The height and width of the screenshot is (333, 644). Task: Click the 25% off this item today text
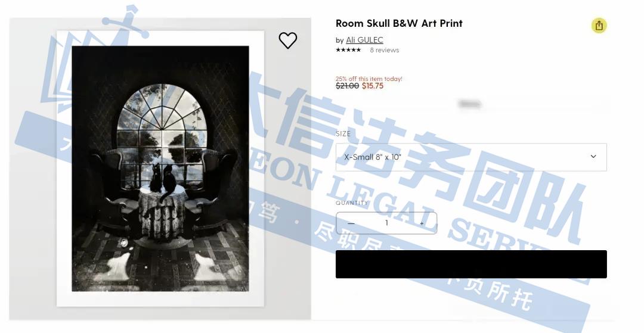pyautogui.click(x=369, y=79)
